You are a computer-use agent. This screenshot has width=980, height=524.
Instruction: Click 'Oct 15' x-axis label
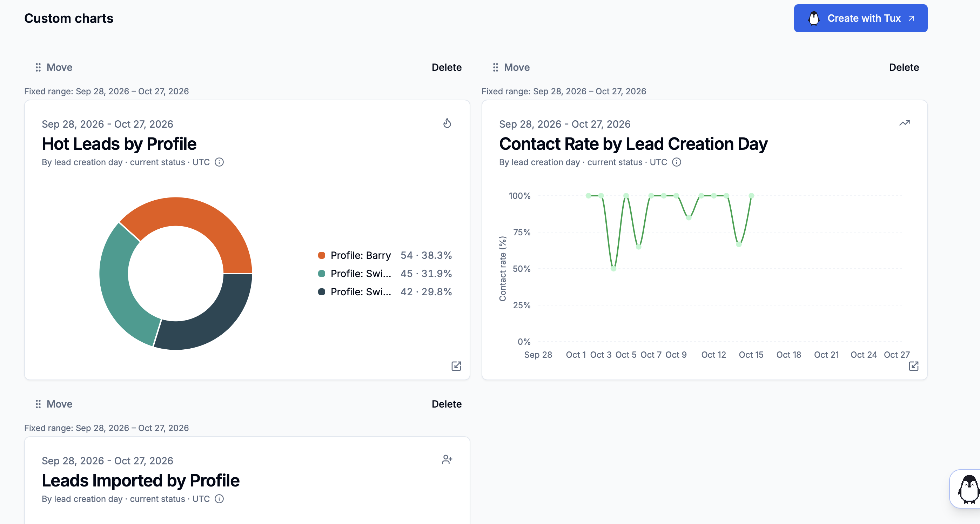click(751, 355)
